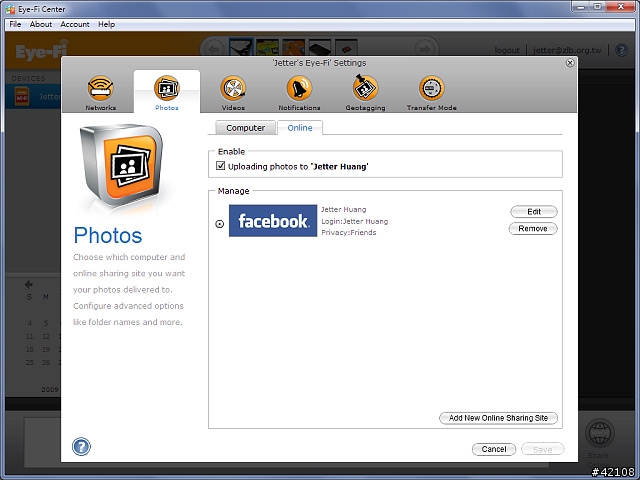The image size is (640, 480).
Task: Click the blue help question mark icon
Action: point(81,446)
